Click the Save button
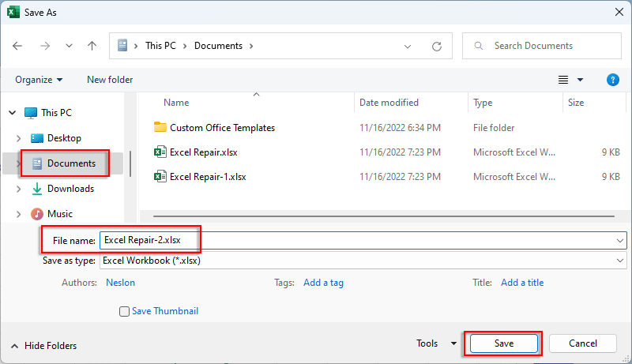 504,343
